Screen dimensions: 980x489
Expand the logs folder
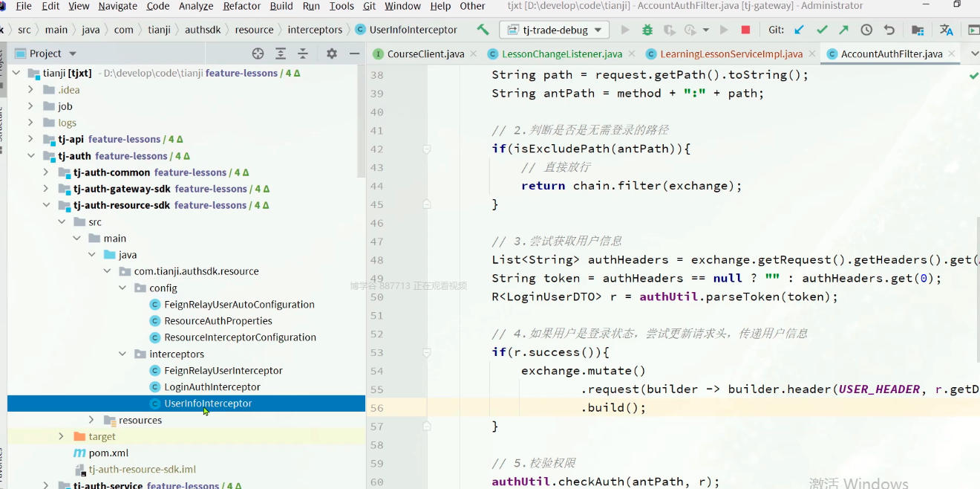pos(30,123)
